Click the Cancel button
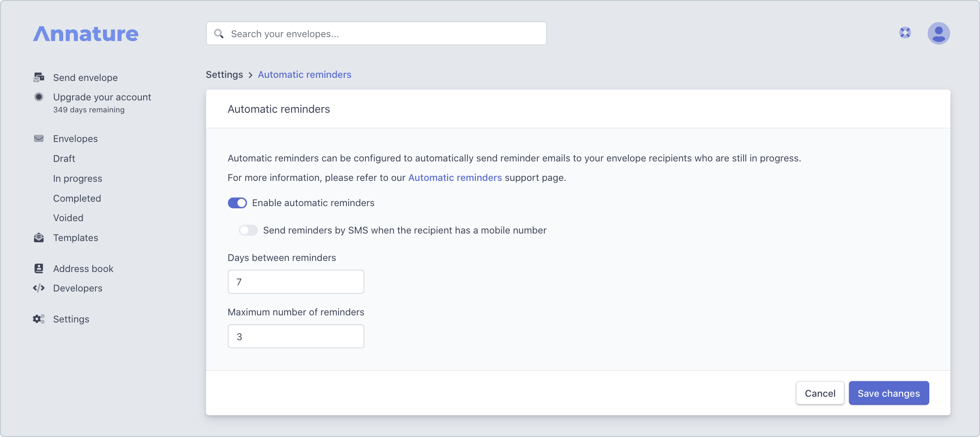 (820, 393)
